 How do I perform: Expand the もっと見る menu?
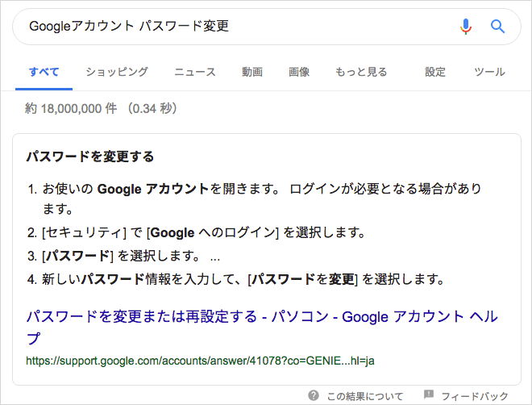(361, 72)
